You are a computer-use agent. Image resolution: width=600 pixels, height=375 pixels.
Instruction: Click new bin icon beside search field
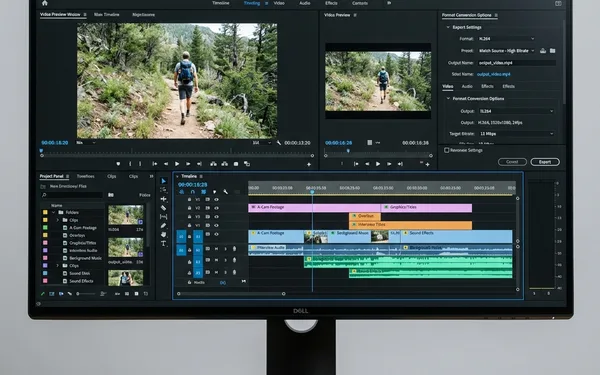pyautogui.click(x=111, y=195)
